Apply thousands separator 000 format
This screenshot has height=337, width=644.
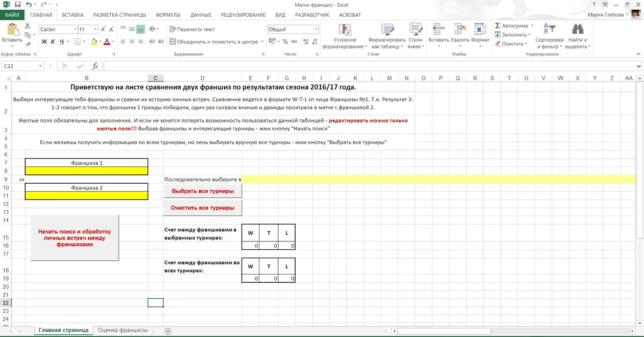(x=294, y=42)
